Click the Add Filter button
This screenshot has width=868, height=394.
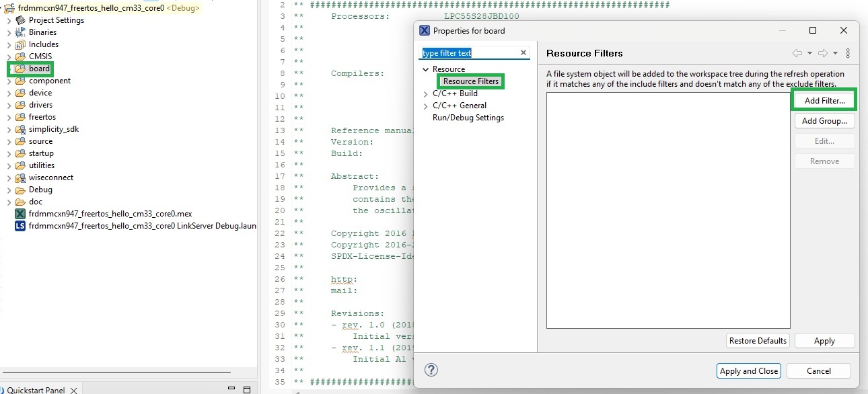(x=824, y=99)
